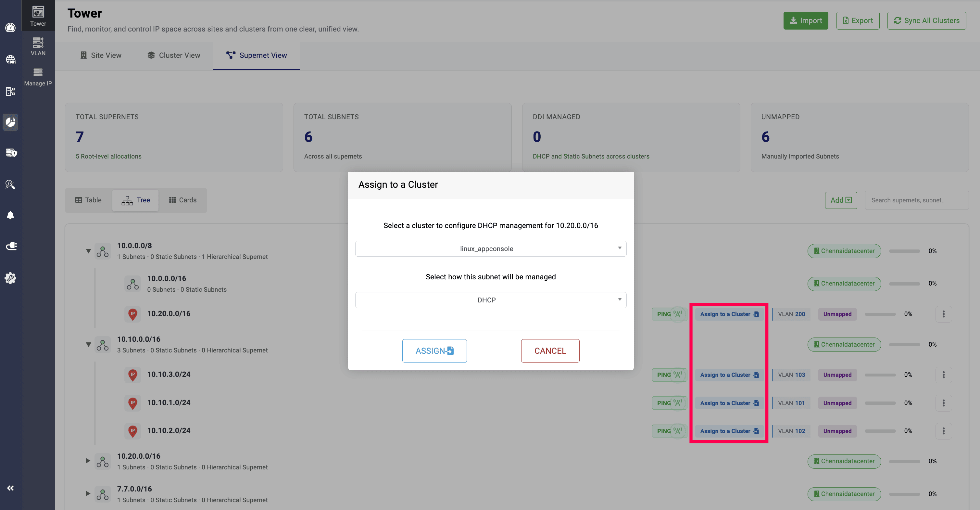The image size is (980, 510).
Task: Switch to Cards view toggle
Action: 182,200
